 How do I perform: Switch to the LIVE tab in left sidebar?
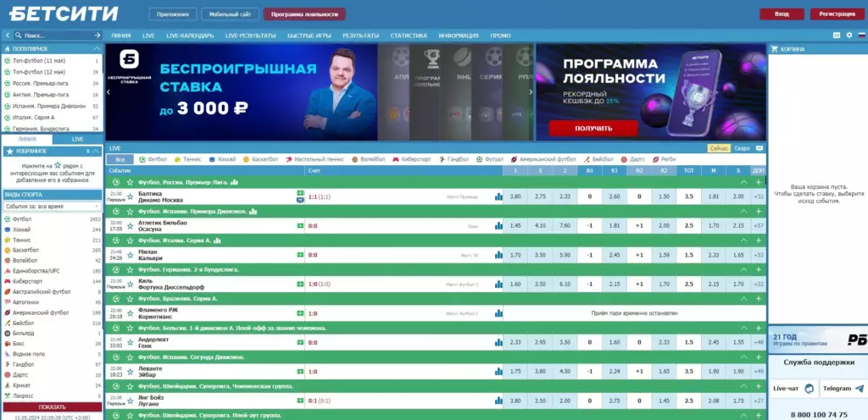coord(77,139)
